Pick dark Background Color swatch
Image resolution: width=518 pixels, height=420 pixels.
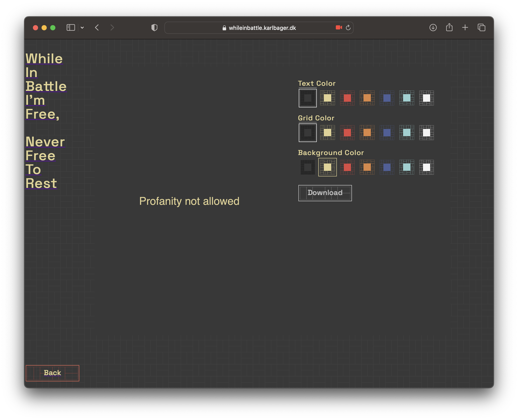(x=308, y=167)
